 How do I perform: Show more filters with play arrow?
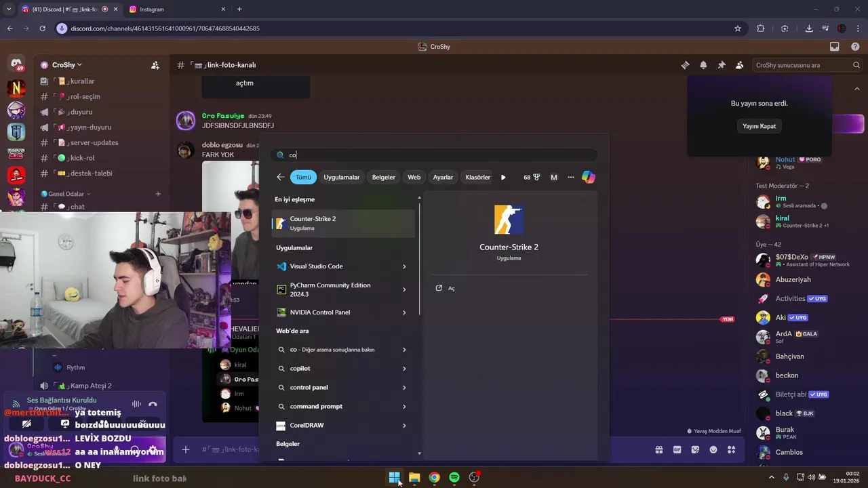pos(503,177)
